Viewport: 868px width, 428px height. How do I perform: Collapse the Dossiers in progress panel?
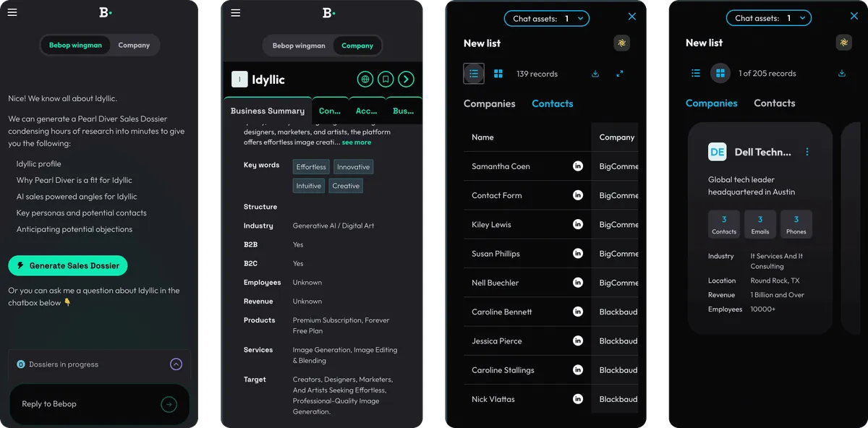point(176,364)
